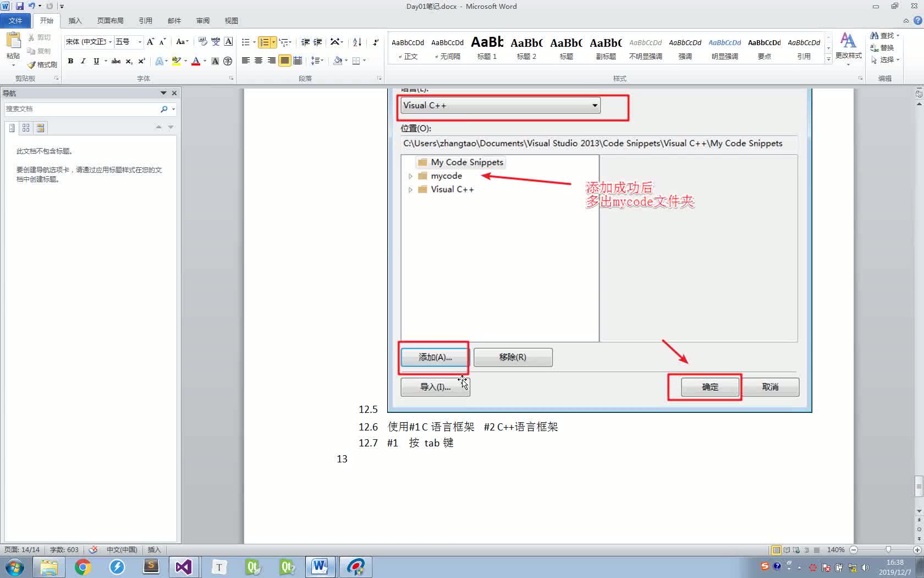Click the Sort icon

[357, 42]
